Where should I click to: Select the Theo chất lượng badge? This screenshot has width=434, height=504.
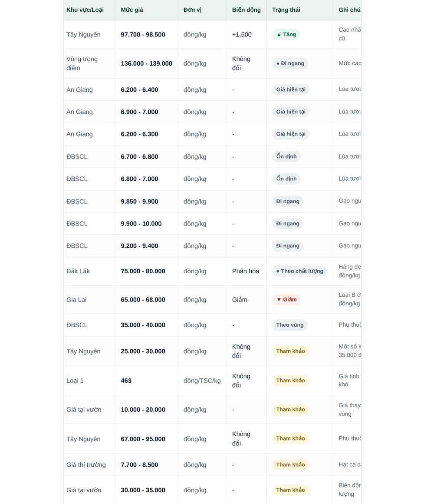[299, 271]
